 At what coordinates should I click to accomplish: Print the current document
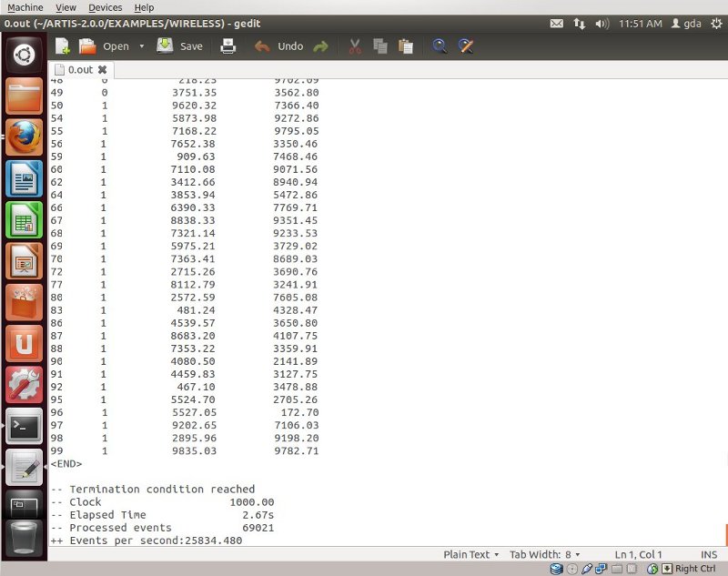click(x=228, y=46)
